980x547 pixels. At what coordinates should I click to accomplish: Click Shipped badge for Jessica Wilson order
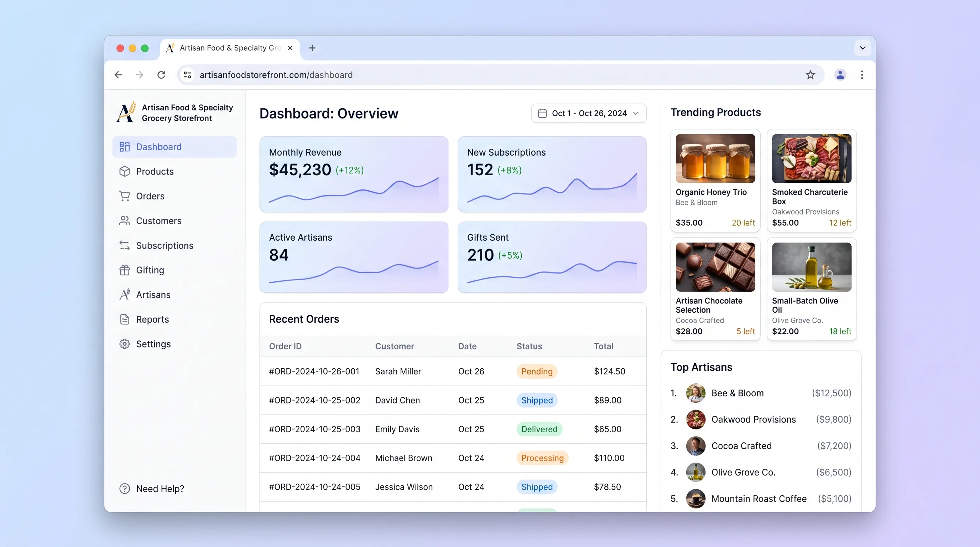click(x=537, y=487)
